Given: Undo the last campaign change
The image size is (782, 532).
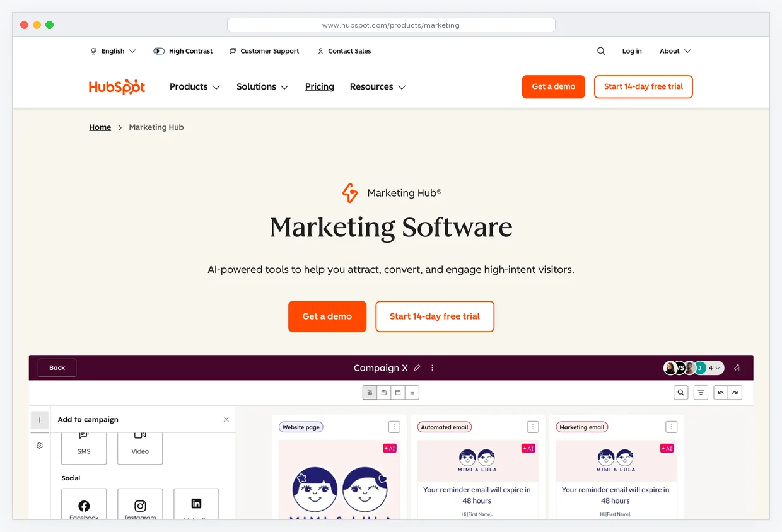Looking at the screenshot, I should 721,393.
